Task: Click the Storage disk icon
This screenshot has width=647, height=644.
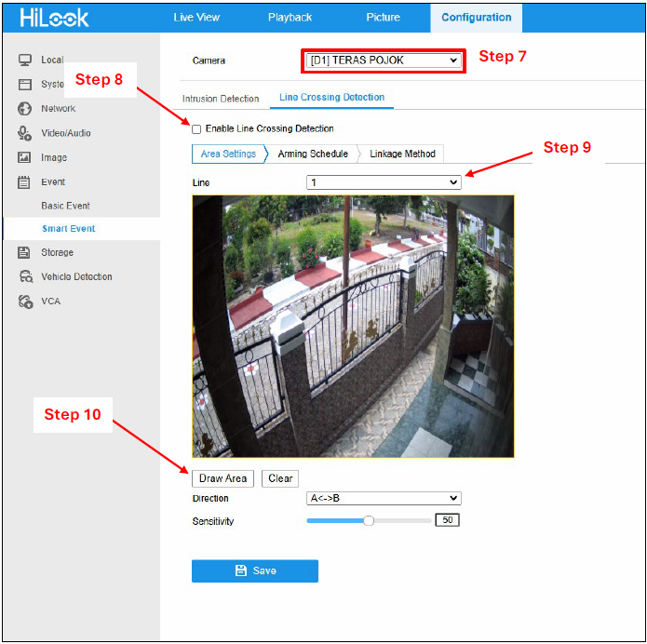Action: coord(24,252)
